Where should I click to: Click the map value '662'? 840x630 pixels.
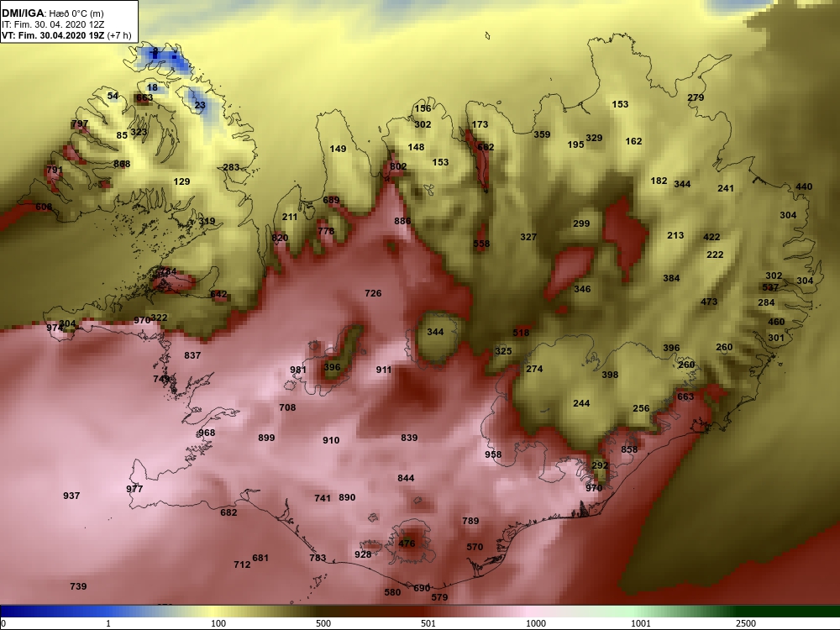(486, 147)
